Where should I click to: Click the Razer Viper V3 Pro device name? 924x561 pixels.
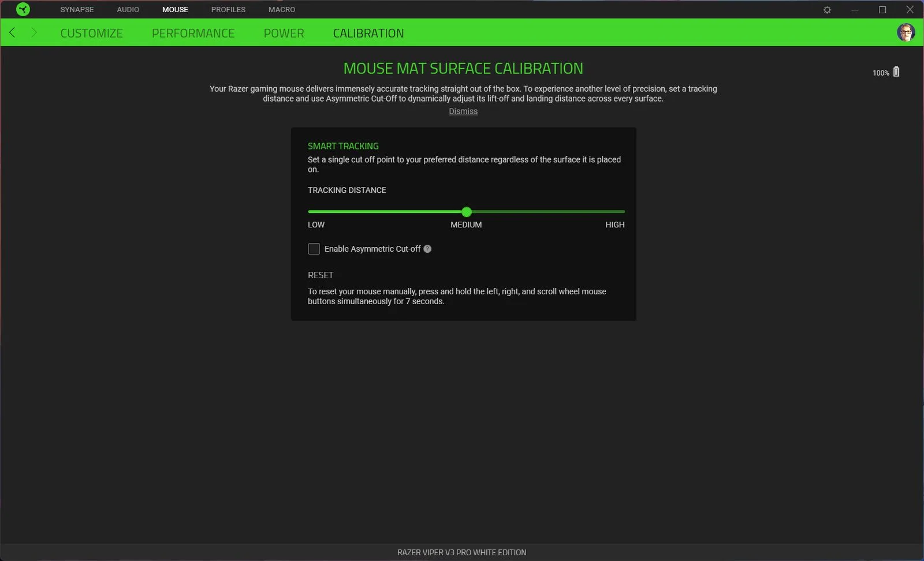click(x=462, y=552)
